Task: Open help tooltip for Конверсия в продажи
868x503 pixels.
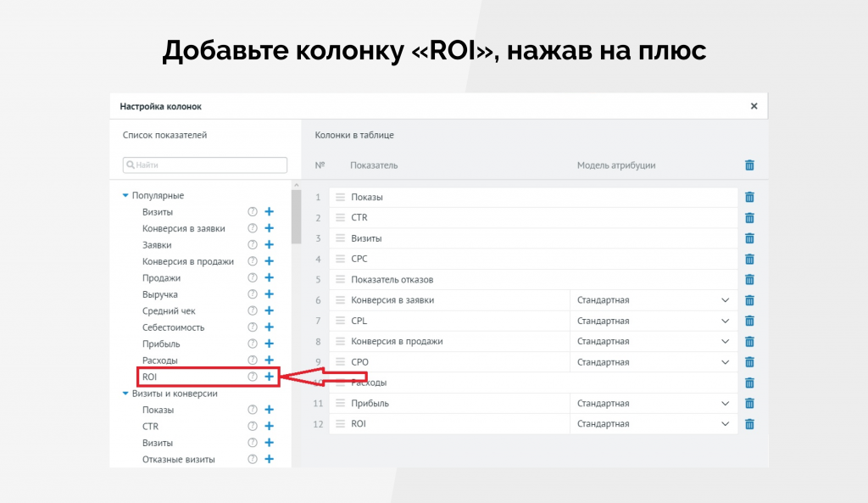Action: pyautogui.click(x=252, y=262)
